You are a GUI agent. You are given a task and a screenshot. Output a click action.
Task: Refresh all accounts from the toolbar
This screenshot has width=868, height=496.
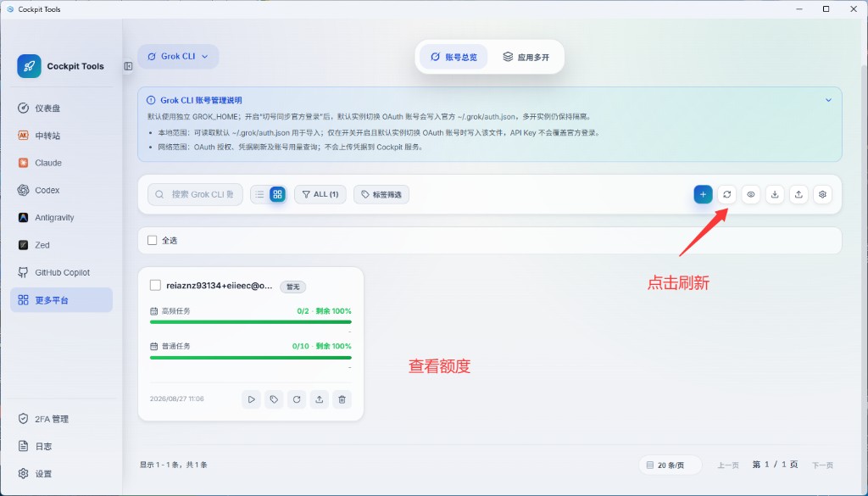click(x=726, y=194)
